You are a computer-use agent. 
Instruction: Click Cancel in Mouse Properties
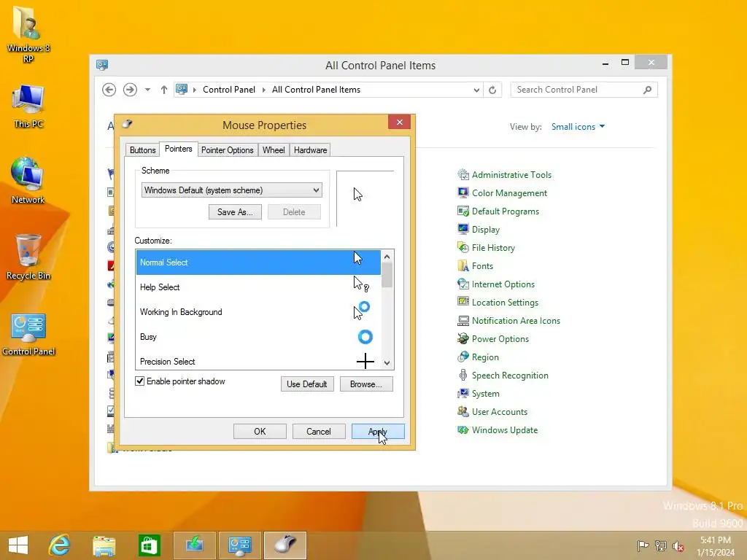[319, 432]
